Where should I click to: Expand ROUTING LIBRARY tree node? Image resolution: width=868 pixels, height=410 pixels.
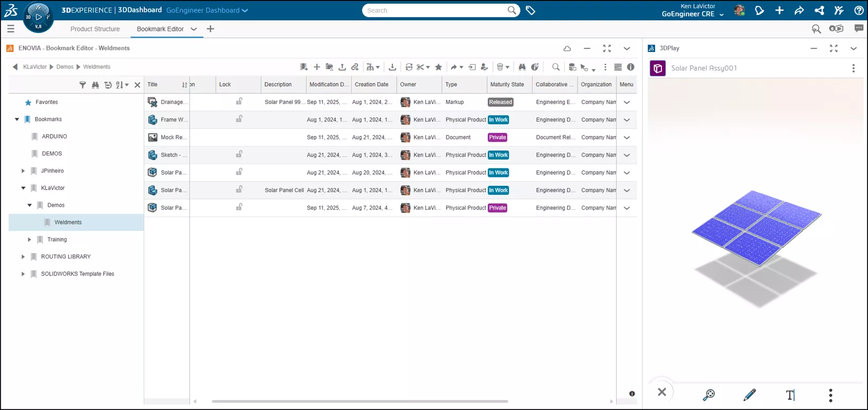pyautogui.click(x=23, y=257)
